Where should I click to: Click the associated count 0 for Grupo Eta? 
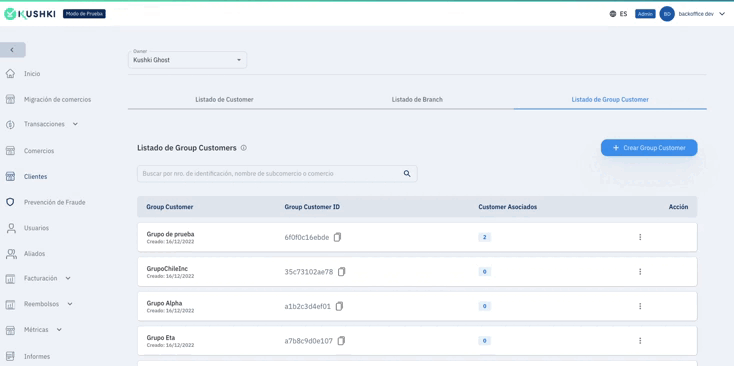point(484,341)
